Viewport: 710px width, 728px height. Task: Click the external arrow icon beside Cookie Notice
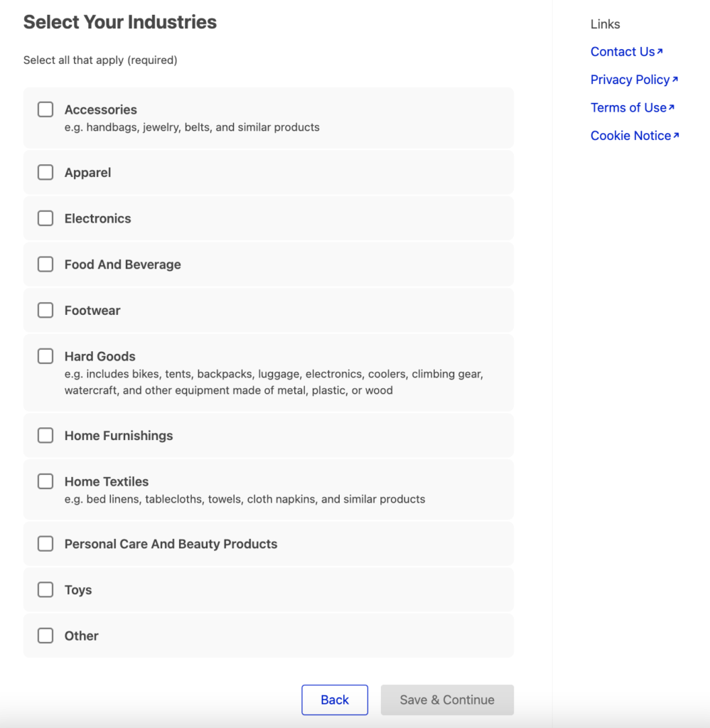point(676,135)
